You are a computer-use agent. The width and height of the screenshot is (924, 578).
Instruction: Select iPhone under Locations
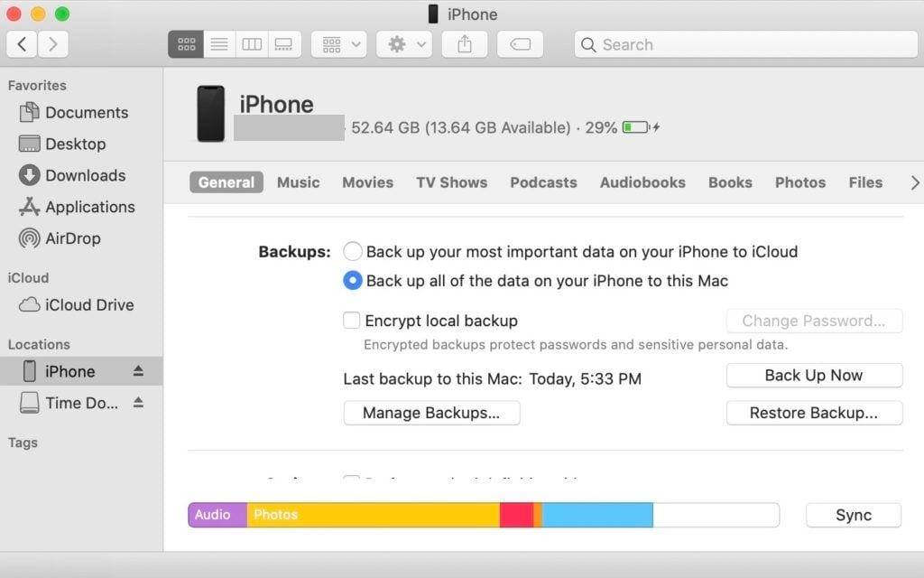pyautogui.click(x=81, y=371)
